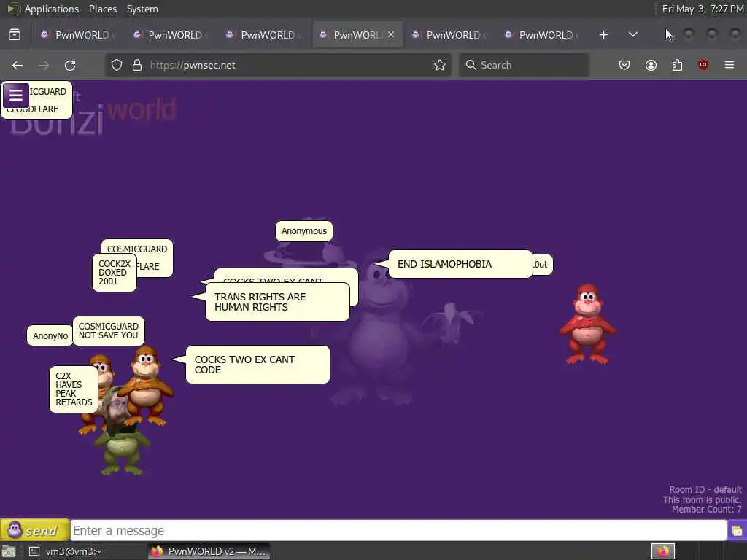Click the AnonyNo name tag
747x560 pixels.
point(50,335)
